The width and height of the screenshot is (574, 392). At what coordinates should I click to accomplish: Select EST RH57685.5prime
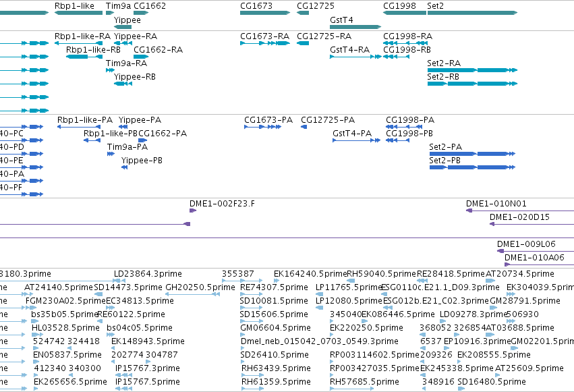point(352,389)
